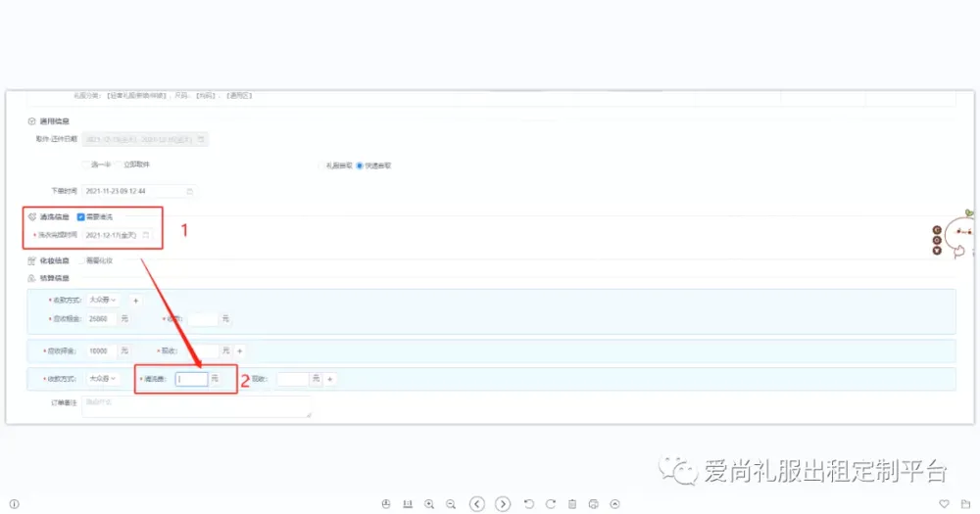Open the 大众券 dropdown beside 清洗费
Viewport: 980px width, 514px height.
click(103, 378)
